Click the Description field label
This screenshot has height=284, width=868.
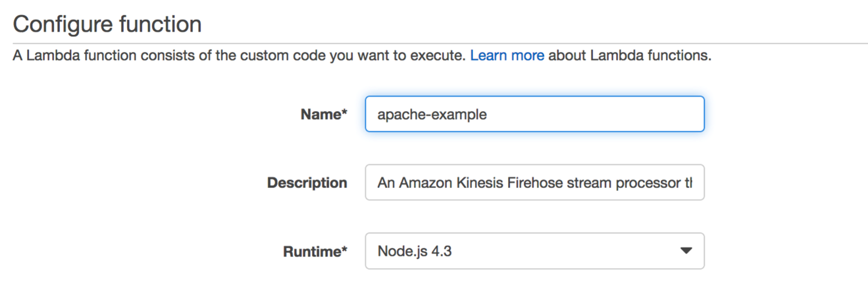307,183
